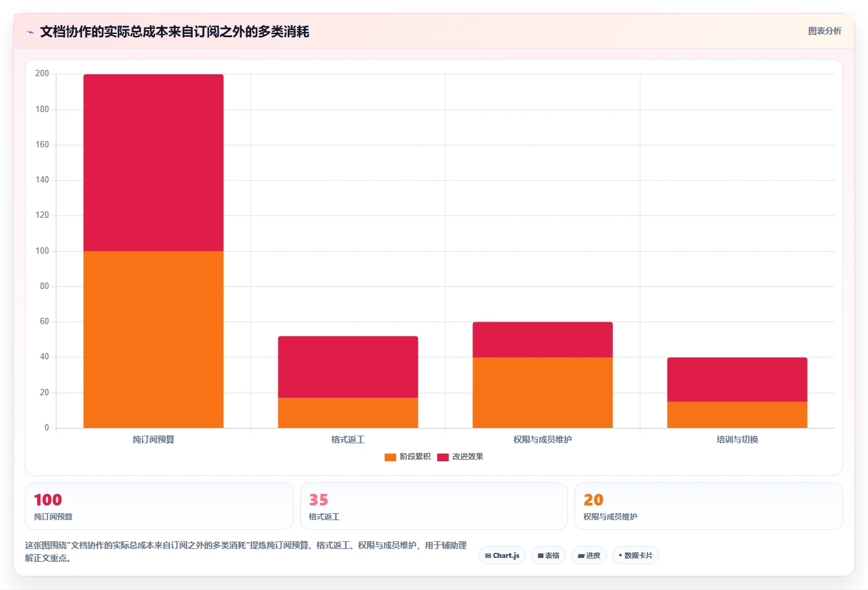Screen dimensions: 868x590
Task: Click the red 改进效果 legend swatch
Action: coord(443,457)
